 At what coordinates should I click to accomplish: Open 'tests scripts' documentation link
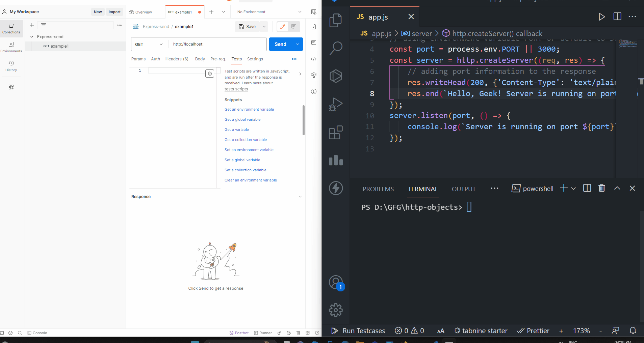pos(236,89)
